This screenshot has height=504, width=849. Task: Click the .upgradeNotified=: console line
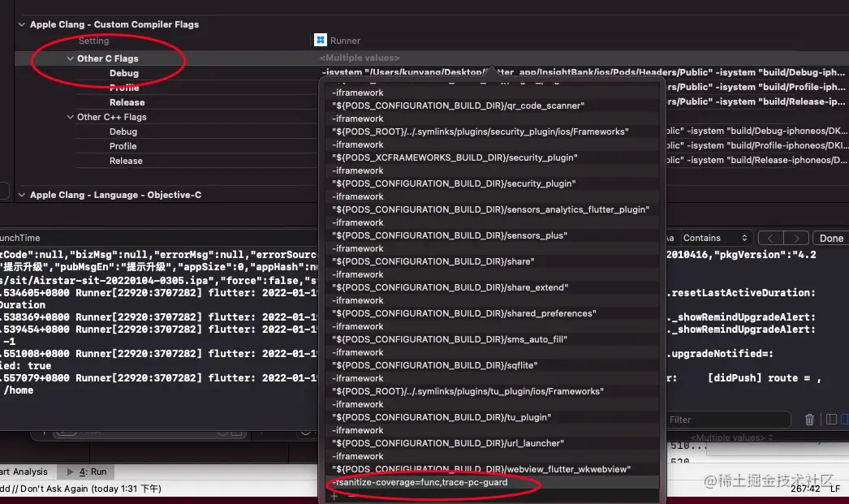720,354
